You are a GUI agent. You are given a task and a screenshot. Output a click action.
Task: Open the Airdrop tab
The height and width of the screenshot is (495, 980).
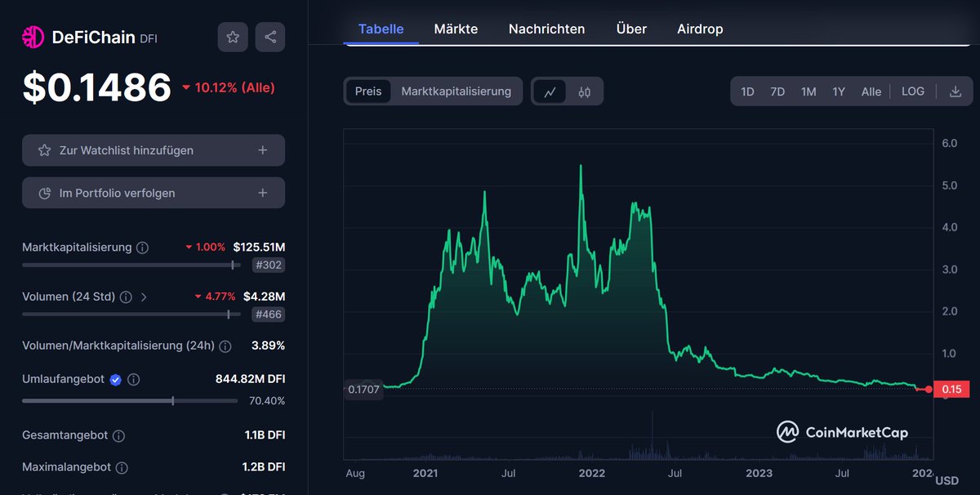pyautogui.click(x=700, y=29)
